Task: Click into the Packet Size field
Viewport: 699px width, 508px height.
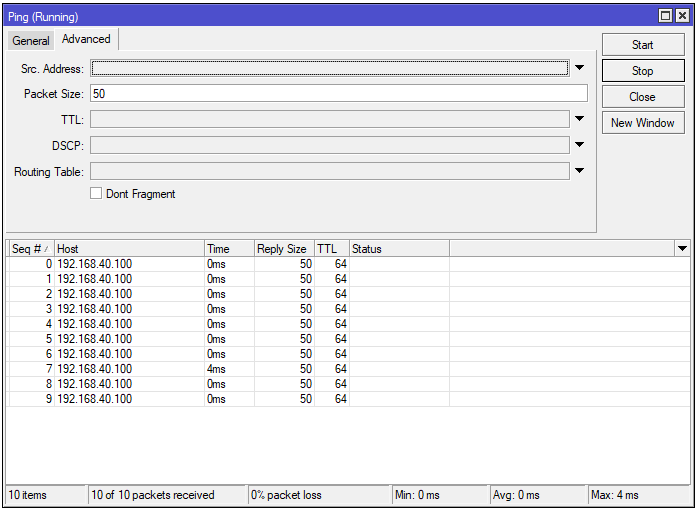Action: tap(338, 93)
